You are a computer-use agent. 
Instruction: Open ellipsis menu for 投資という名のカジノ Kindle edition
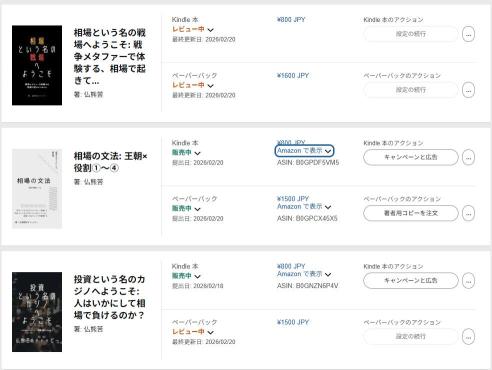click(x=468, y=281)
